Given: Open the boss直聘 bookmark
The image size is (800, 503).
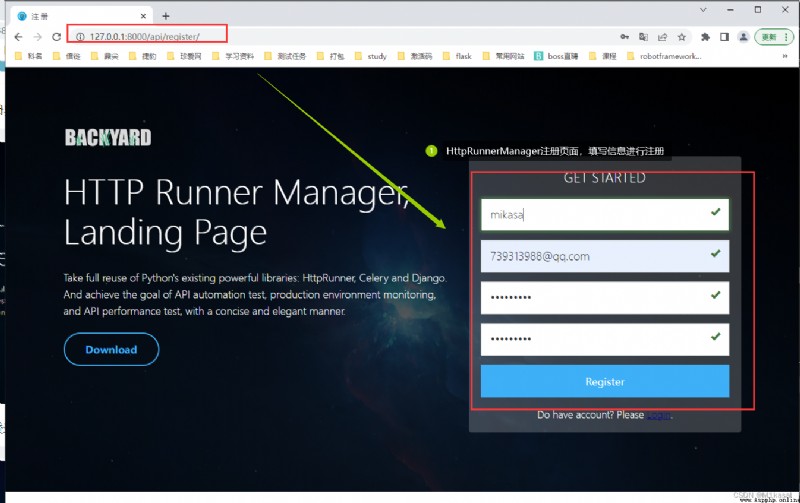Looking at the screenshot, I should (556, 56).
